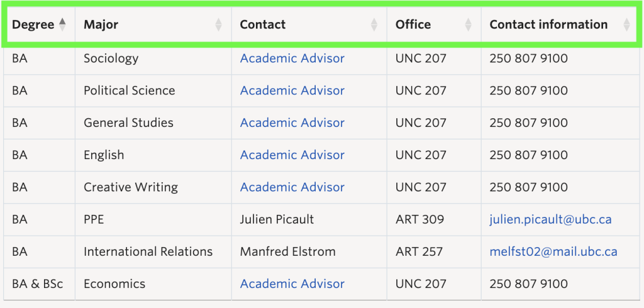This screenshot has width=644, height=308.
Task: Sort table by Degree column arrows
Action: pyautogui.click(x=62, y=25)
